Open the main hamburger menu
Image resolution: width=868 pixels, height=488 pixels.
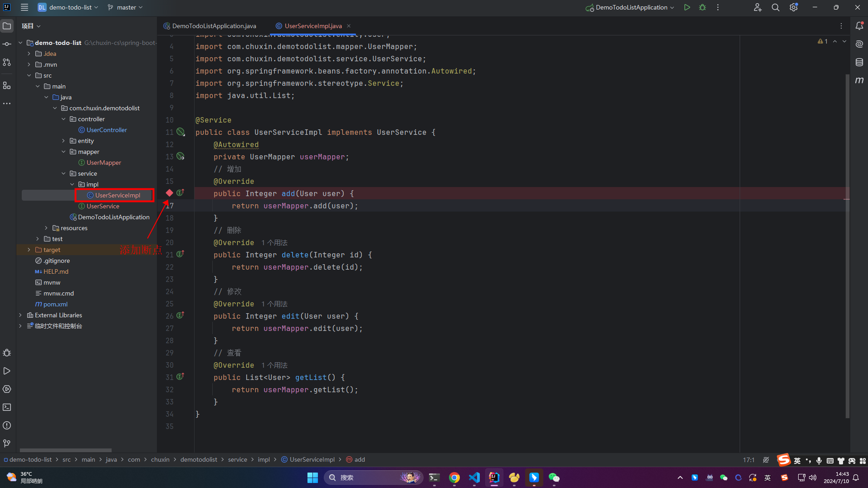(24, 7)
